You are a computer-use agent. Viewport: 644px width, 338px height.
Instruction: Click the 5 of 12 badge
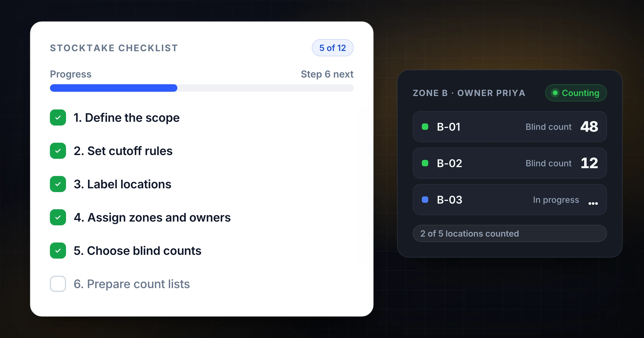tap(332, 48)
